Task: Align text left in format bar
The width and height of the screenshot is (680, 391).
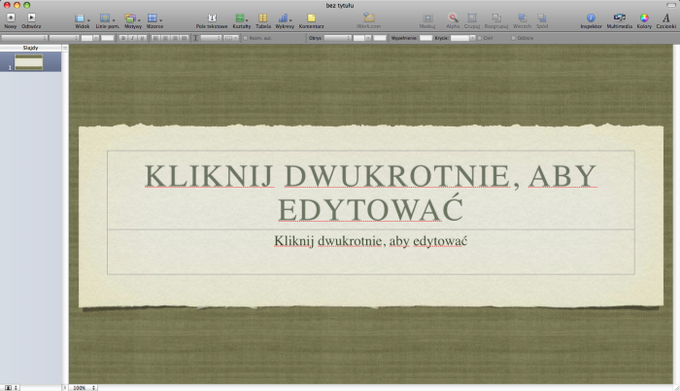Action: click(x=156, y=38)
